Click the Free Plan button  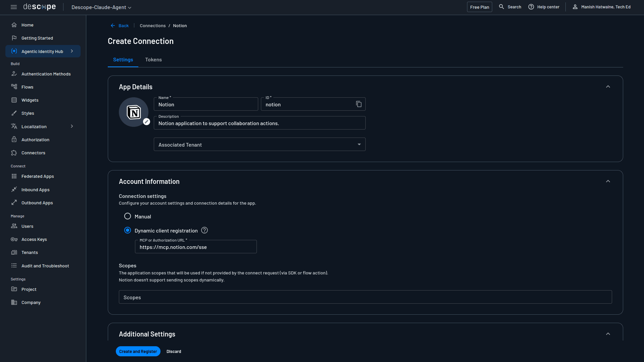479,7
